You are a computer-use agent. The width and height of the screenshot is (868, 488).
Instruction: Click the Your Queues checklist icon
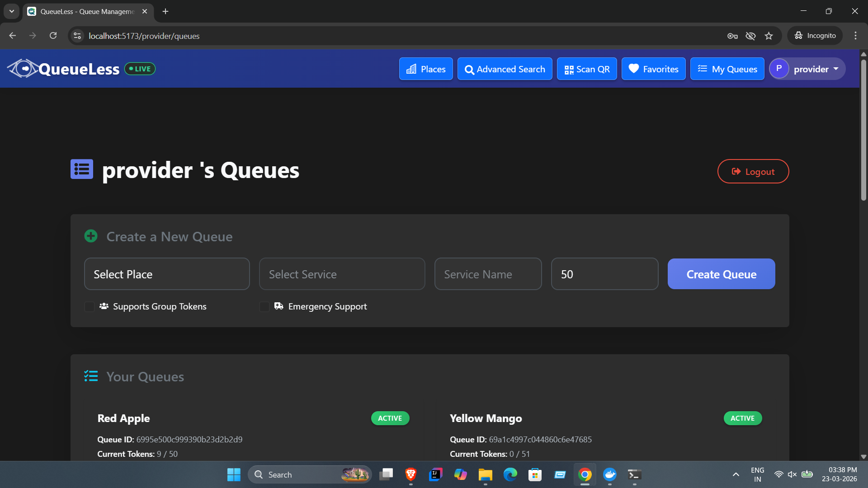click(x=91, y=376)
